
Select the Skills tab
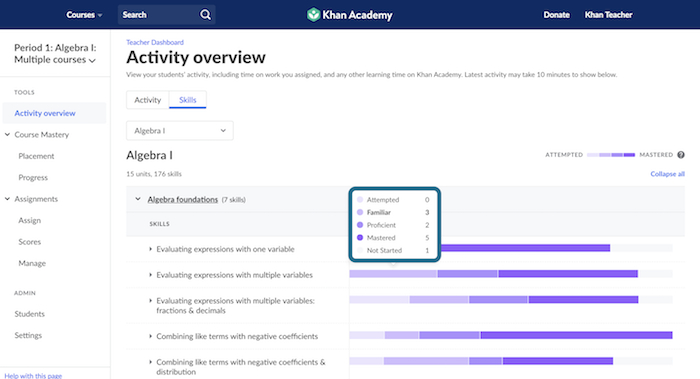(x=188, y=100)
